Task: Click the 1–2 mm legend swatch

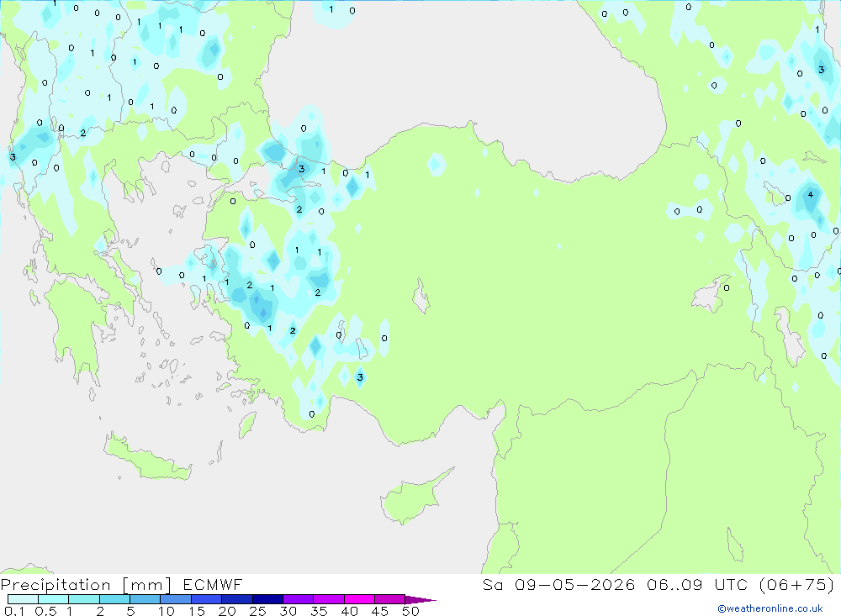Action: 84,599
